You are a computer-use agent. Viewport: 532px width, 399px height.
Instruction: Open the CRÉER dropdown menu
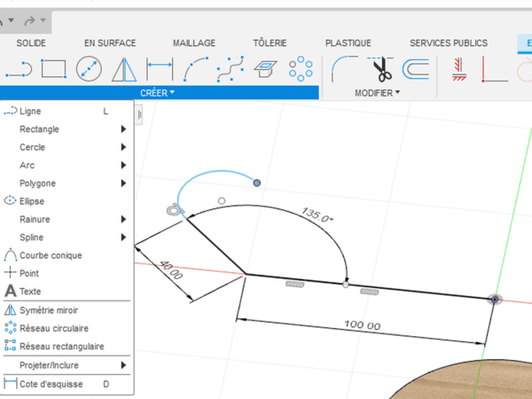(158, 93)
